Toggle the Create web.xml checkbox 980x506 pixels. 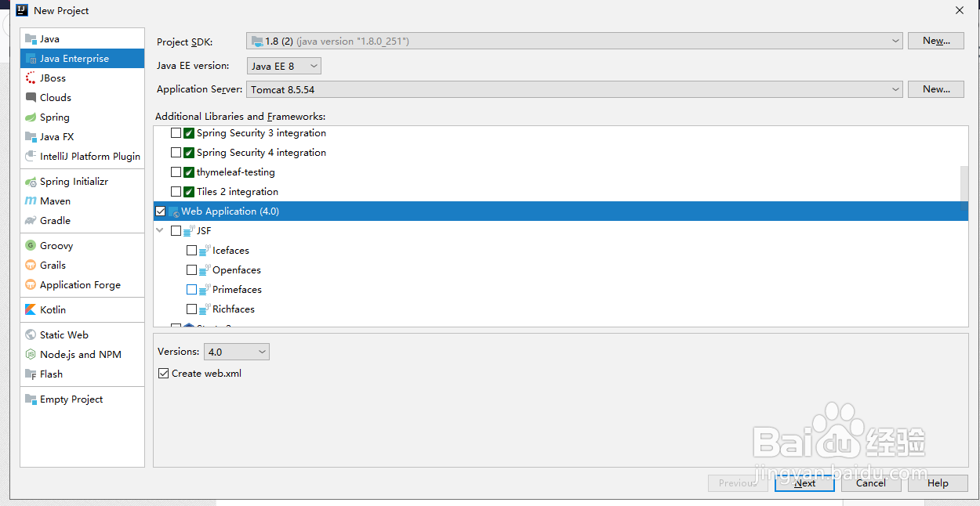tap(164, 374)
